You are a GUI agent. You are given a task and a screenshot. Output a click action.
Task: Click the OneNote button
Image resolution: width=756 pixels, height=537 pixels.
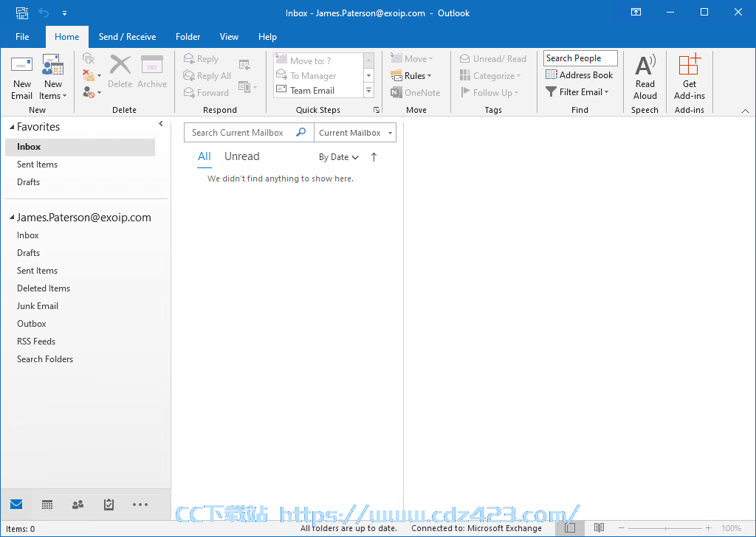415,92
